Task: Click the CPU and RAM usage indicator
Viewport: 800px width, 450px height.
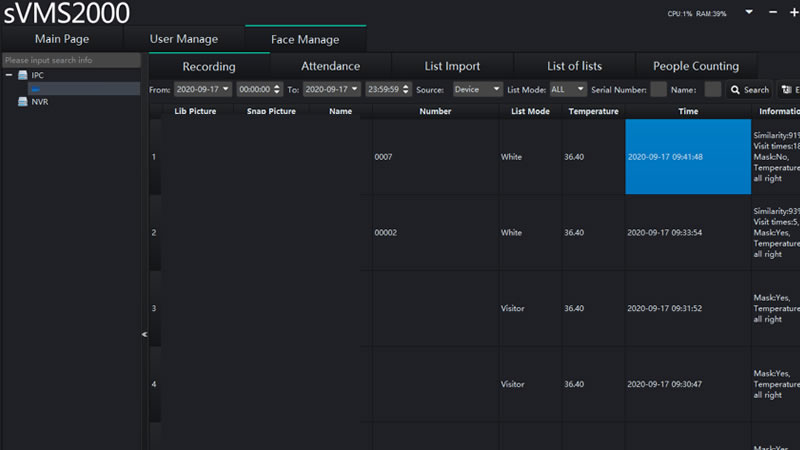Action: click(696, 14)
